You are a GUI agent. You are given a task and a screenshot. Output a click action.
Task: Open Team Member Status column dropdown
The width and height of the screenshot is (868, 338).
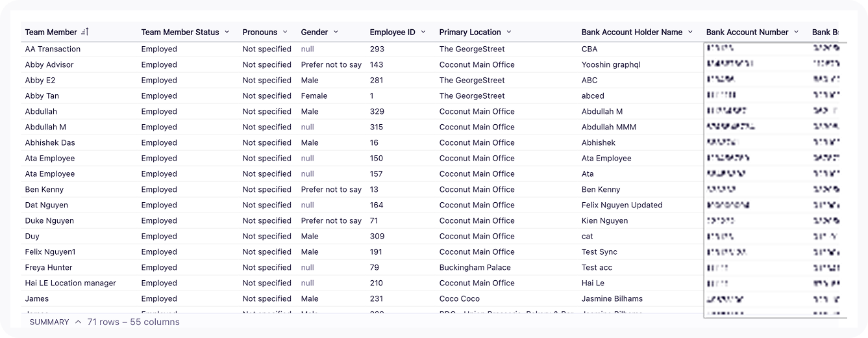point(227,32)
